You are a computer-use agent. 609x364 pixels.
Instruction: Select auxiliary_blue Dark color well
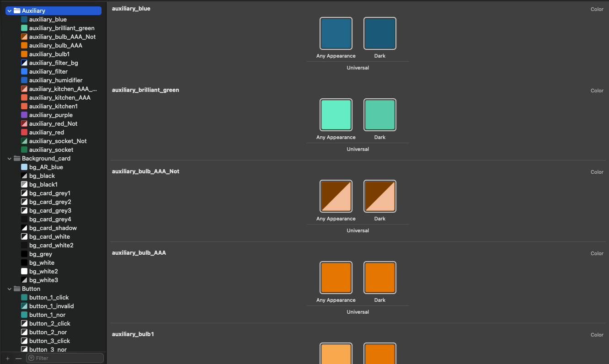click(380, 33)
